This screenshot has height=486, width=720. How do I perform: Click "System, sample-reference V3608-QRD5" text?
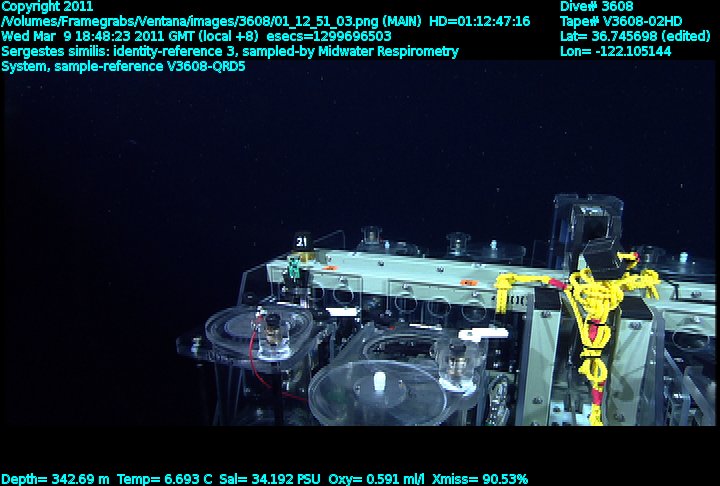[123, 67]
